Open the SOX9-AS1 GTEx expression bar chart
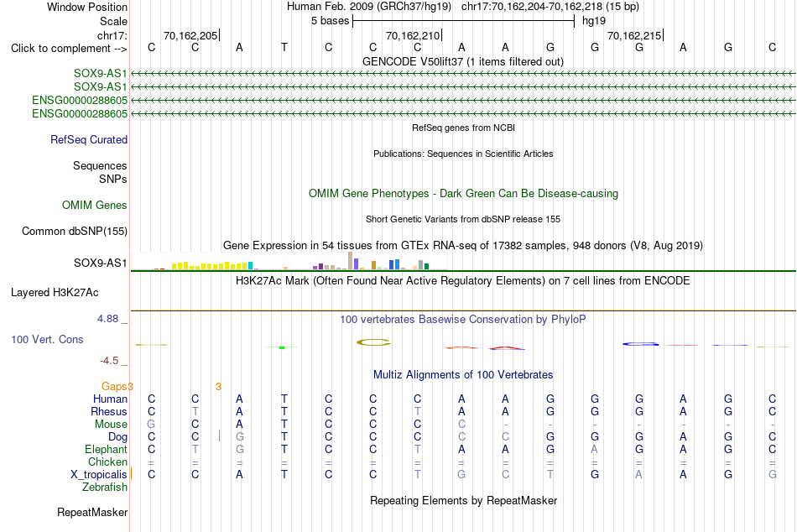 [x=289, y=261]
